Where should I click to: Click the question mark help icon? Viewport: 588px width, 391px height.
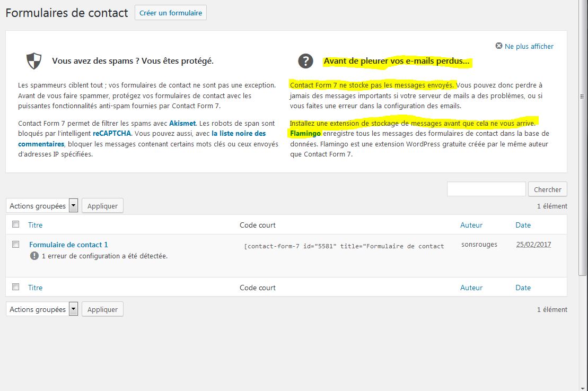pyautogui.click(x=305, y=61)
